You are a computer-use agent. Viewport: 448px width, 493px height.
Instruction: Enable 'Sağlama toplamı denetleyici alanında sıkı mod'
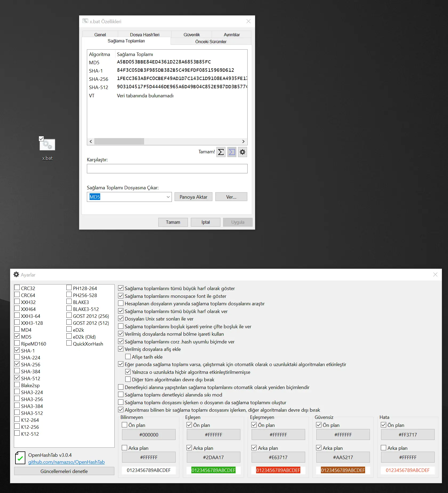point(121,394)
